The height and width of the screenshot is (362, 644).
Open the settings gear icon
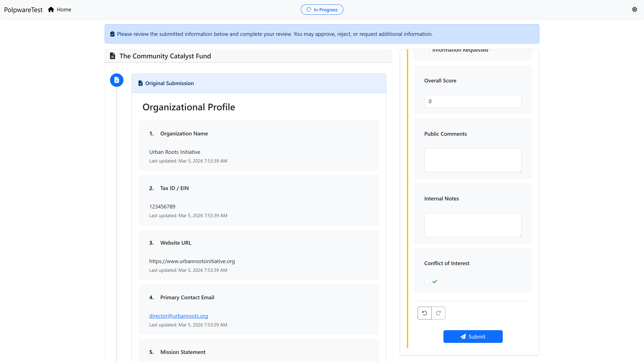(x=634, y=9)
